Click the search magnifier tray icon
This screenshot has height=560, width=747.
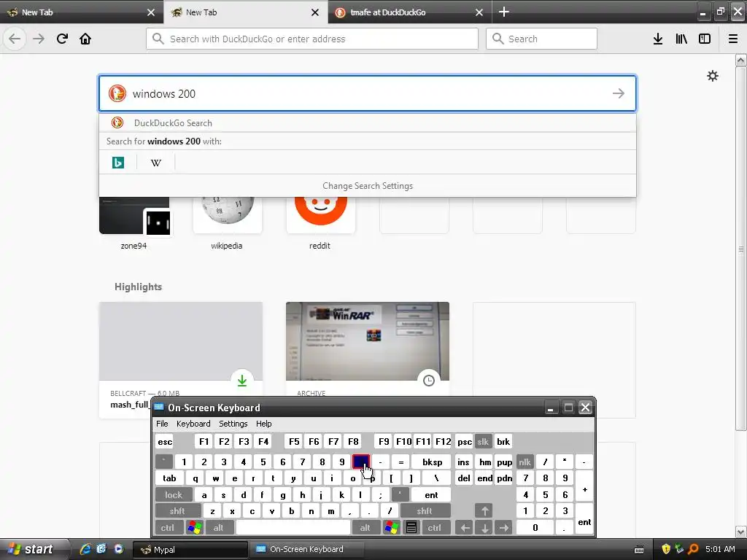(694, 549)
